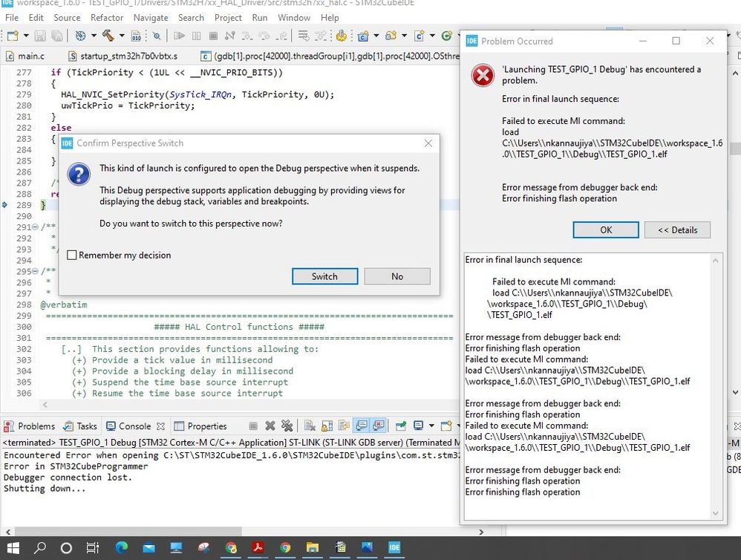Click the New file toolbar icon
Image resolution: width=741 pixels, height=560 pixels.
(13, 36)
